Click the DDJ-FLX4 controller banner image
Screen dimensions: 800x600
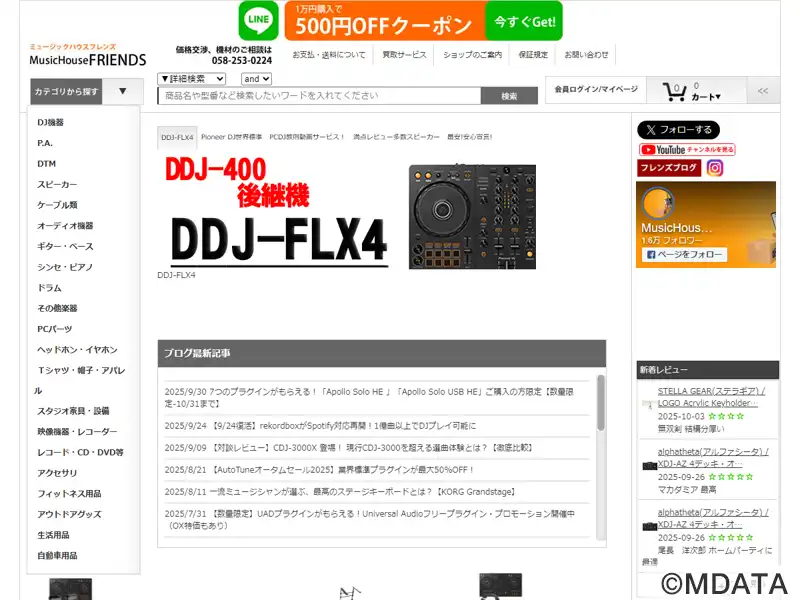347,213
